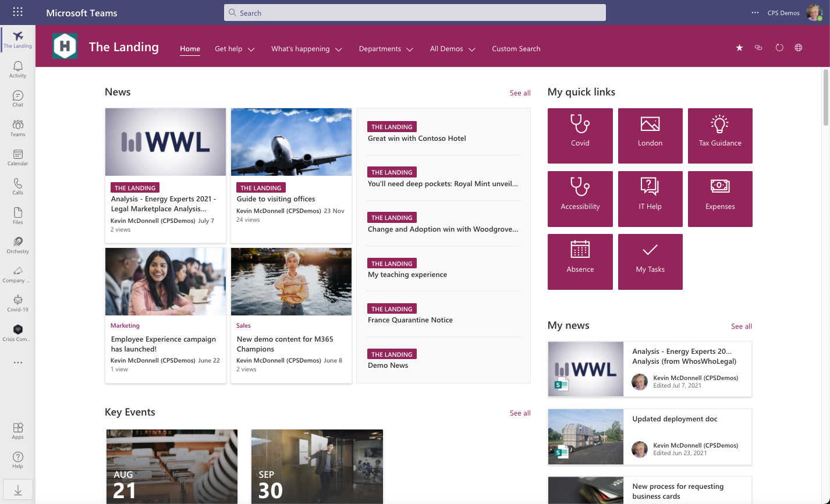This screenshot has width=830, height=504.
Task: Open the London quick link tile
Action: (x=650, y=136)
